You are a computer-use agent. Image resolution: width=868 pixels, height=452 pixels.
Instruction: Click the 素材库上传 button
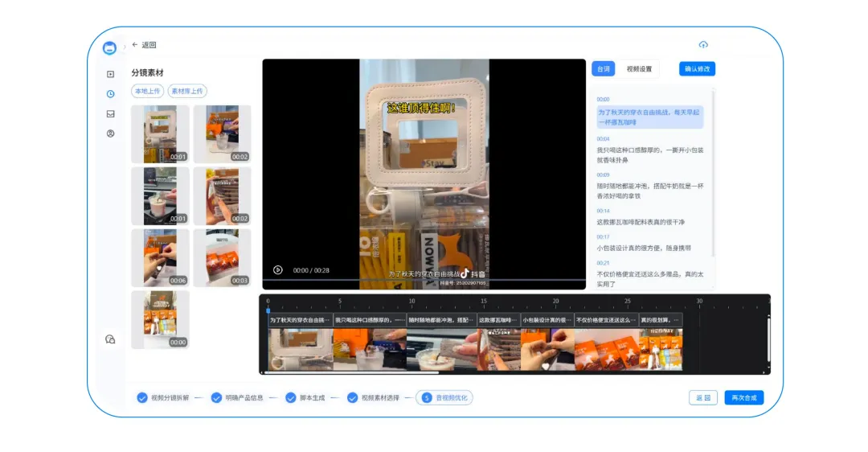pos(187,92)
